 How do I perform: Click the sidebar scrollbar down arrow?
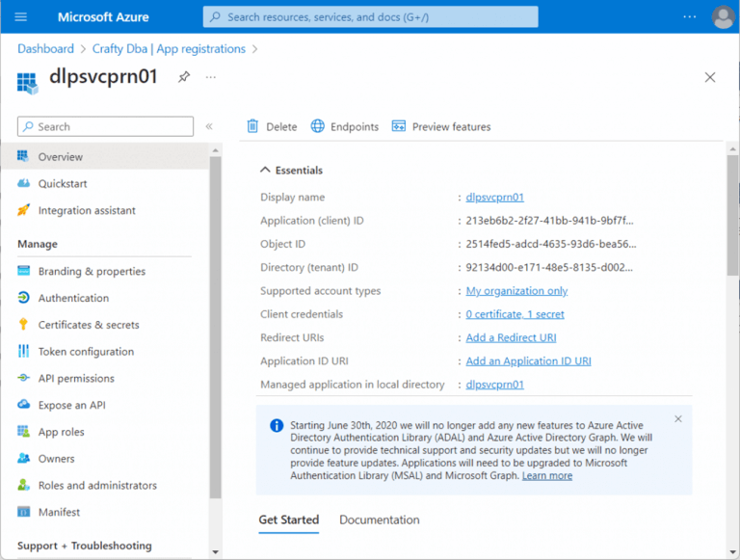pyautogui.click(x=215, y=551)
